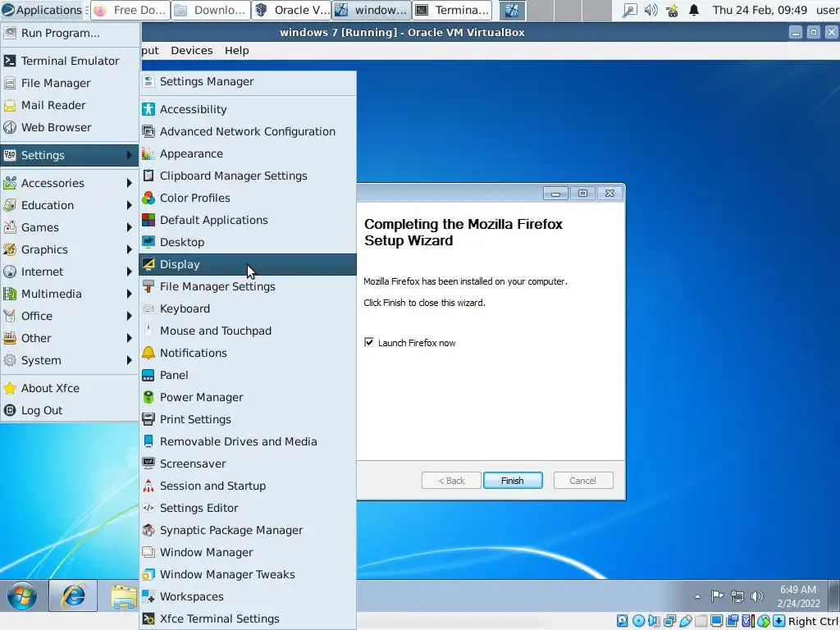Launch Internet Explorer from Windows taskbar
The width and height of the screenshot is (840, 630).
click(73, 596)
